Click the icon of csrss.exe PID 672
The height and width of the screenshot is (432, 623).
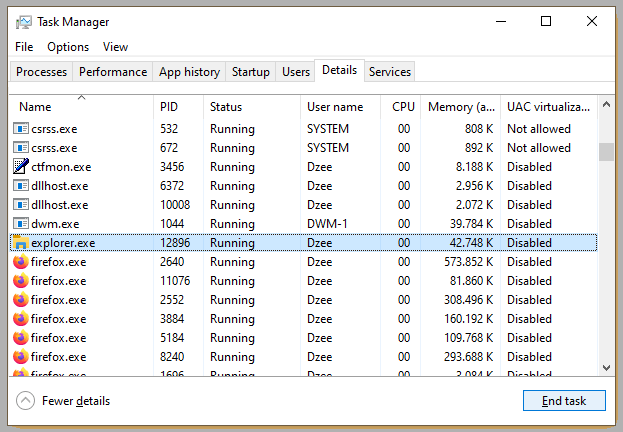coord(21,148)
